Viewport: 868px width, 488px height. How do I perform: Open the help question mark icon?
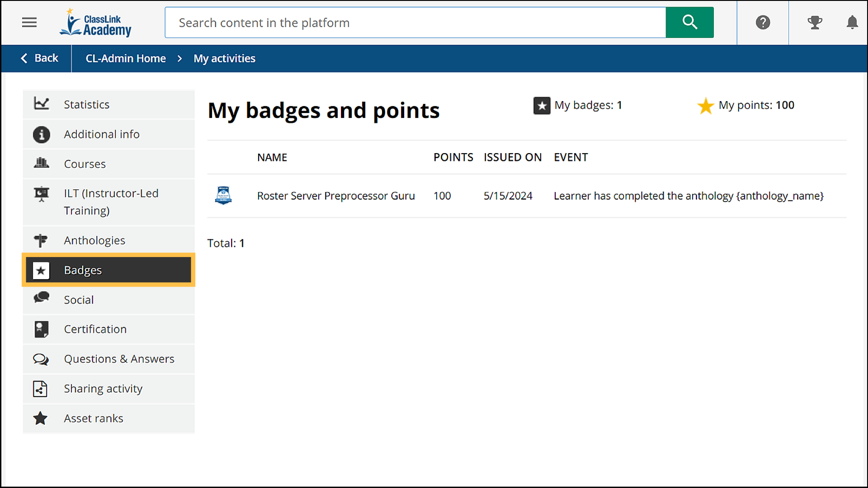point(763,22)
